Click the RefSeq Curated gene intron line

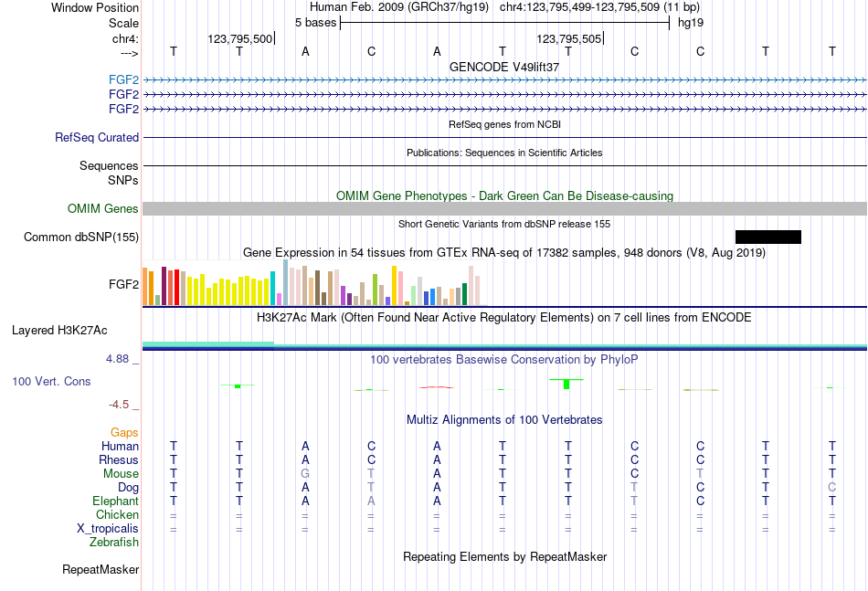pyautogui.click(x=505, y=137)
